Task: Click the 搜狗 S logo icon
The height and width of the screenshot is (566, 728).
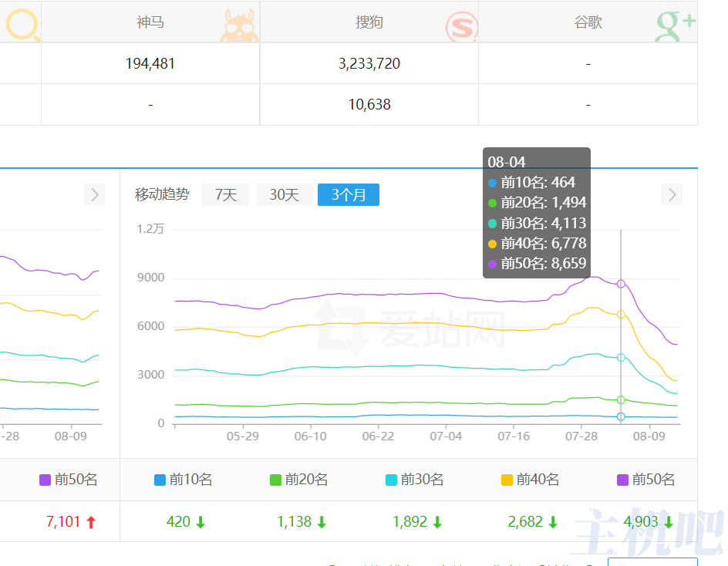Action: pos(461,27)
